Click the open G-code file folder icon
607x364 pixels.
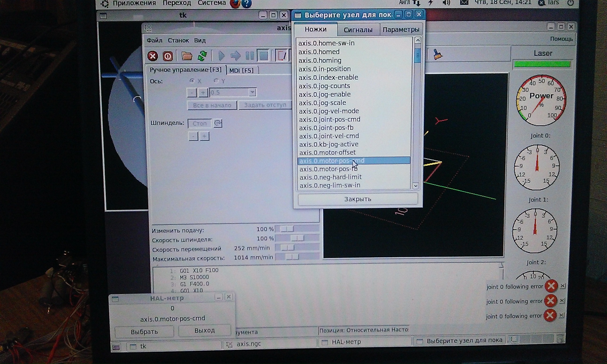[187, 56]
